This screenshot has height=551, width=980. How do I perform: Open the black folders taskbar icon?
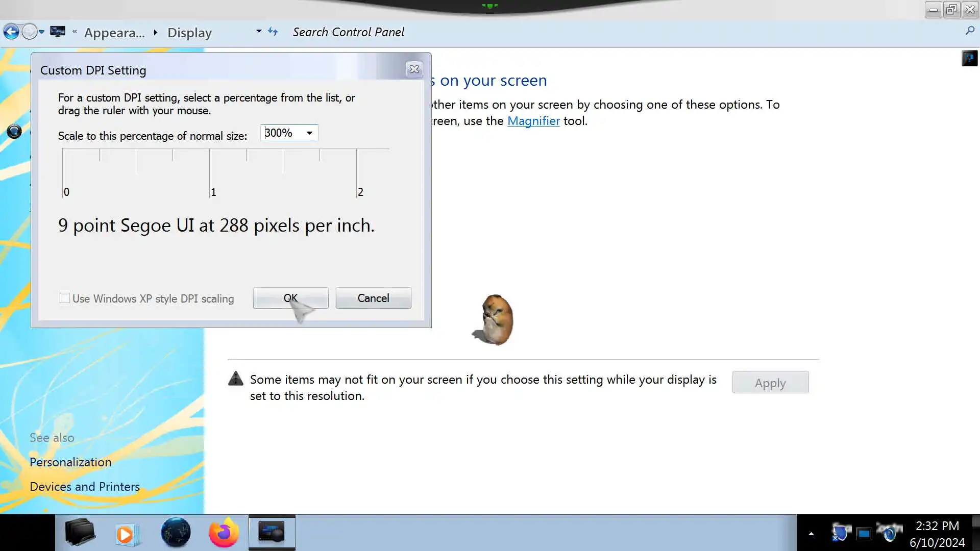coord(80,532)
